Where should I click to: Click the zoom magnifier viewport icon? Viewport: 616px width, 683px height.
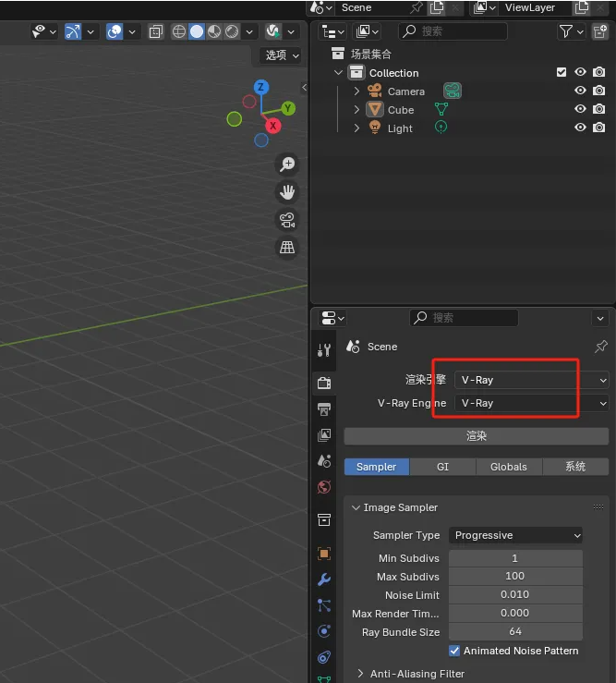(287, 165)
